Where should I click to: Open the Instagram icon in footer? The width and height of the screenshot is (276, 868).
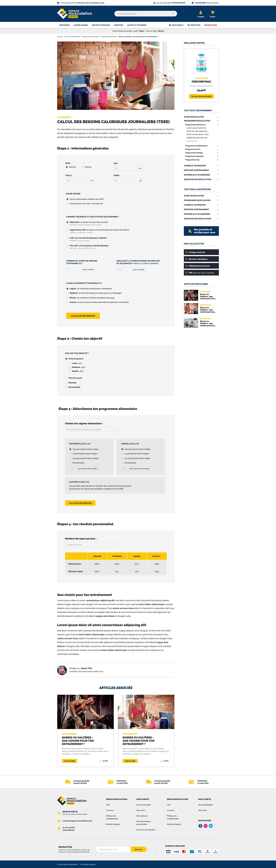(x=206, y=826)
